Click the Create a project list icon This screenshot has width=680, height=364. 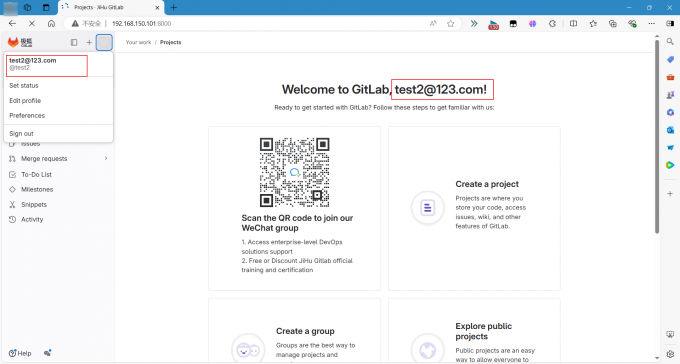tap(427, 208)
